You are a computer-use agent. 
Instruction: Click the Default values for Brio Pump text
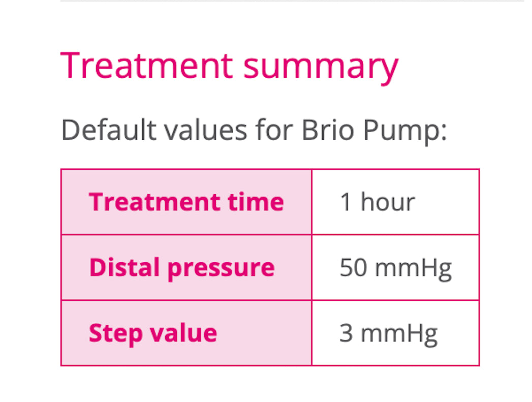(x=254, y=130)
